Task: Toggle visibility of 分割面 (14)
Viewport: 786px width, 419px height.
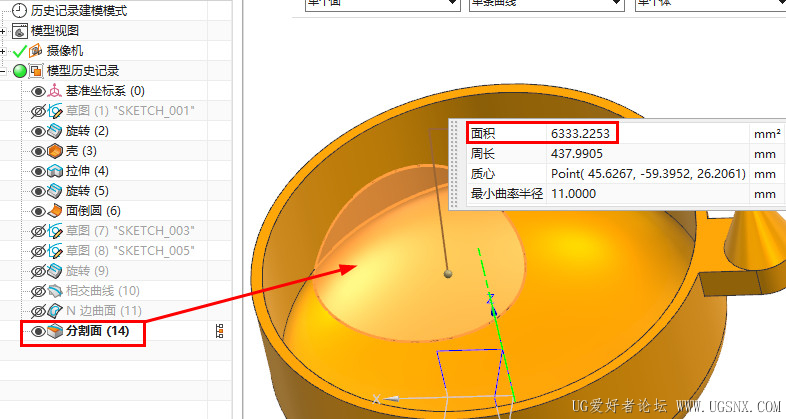Action: [x=38, y=331]
